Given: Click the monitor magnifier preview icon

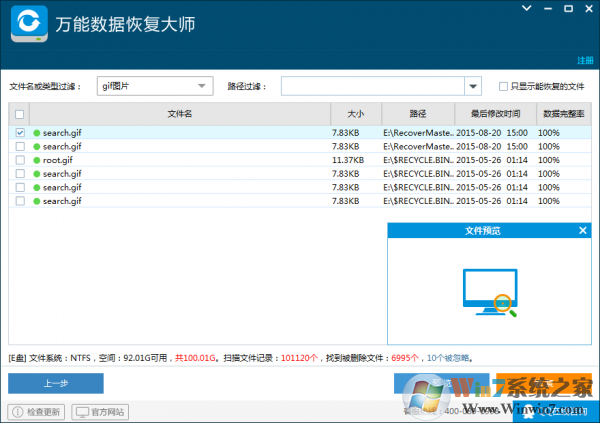Looking at the screenshot, I should [490, 292].
